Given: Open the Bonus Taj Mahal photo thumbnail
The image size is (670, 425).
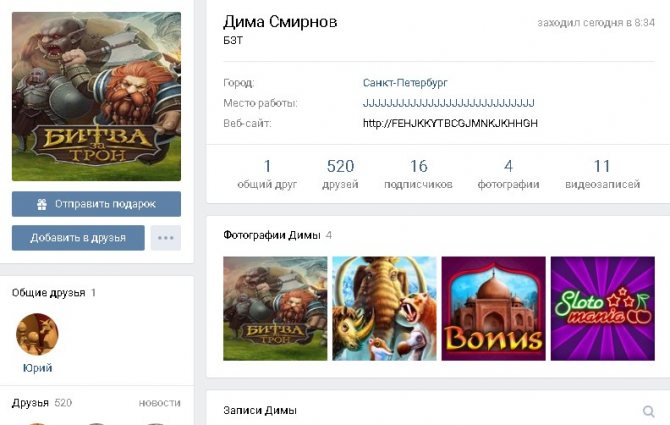Looking at the screenshot, I should coord(494,308).
